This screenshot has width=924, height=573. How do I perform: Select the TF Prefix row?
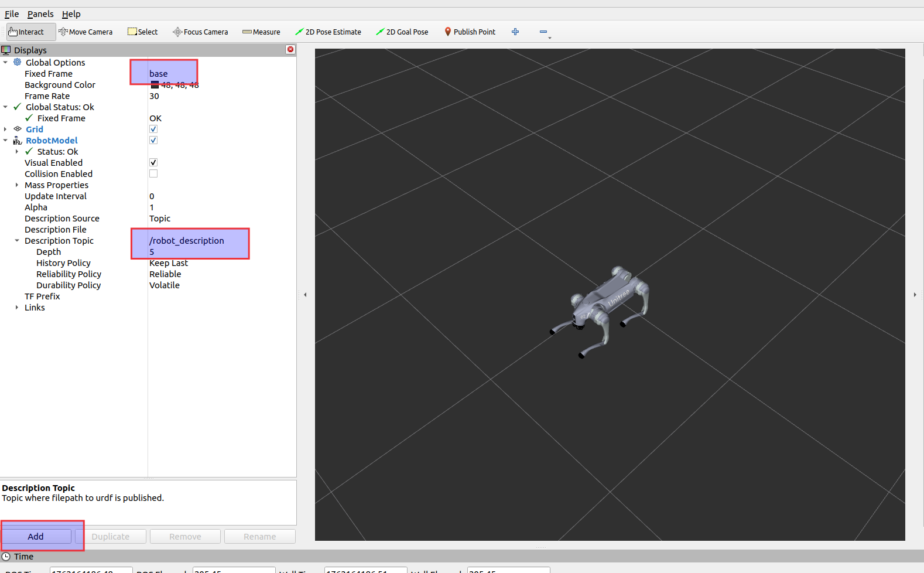pyautogui.click(x=148, y=296)
